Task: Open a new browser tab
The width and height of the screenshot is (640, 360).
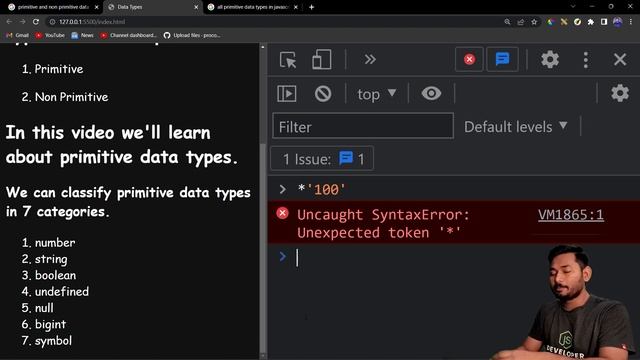Action: pos(311,7)
